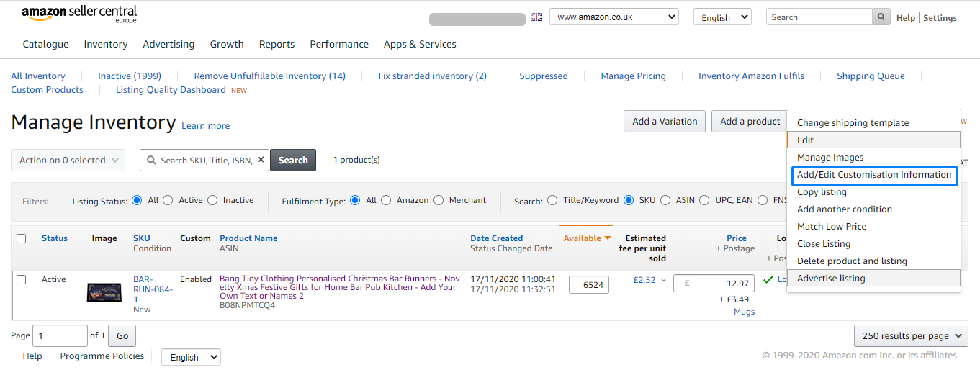Select the Inactive listing status radio
The height and width of the screenshot is (370, 980).
tap(212, 201)
